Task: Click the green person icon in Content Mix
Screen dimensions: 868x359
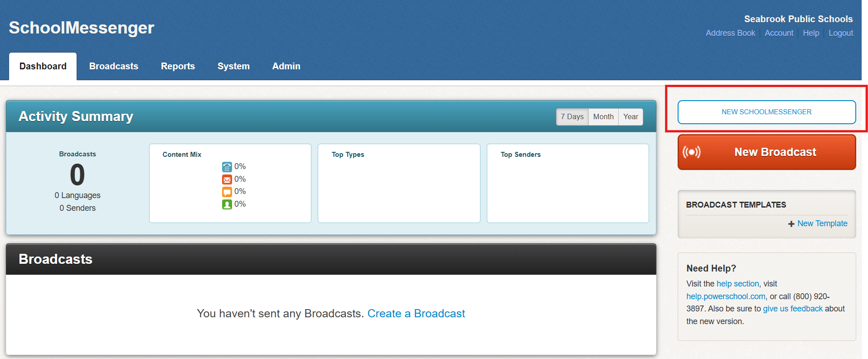Action: (x=227, y=204)
